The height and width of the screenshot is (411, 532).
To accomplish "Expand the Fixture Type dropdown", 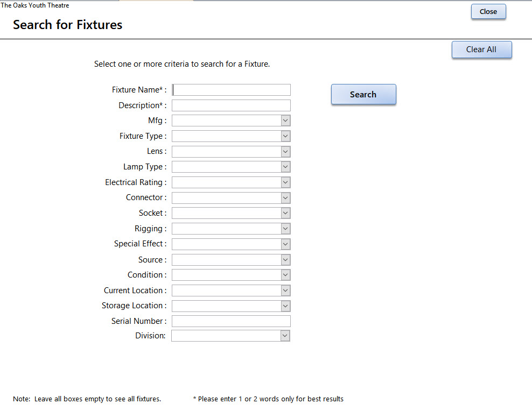I will 285,136.
